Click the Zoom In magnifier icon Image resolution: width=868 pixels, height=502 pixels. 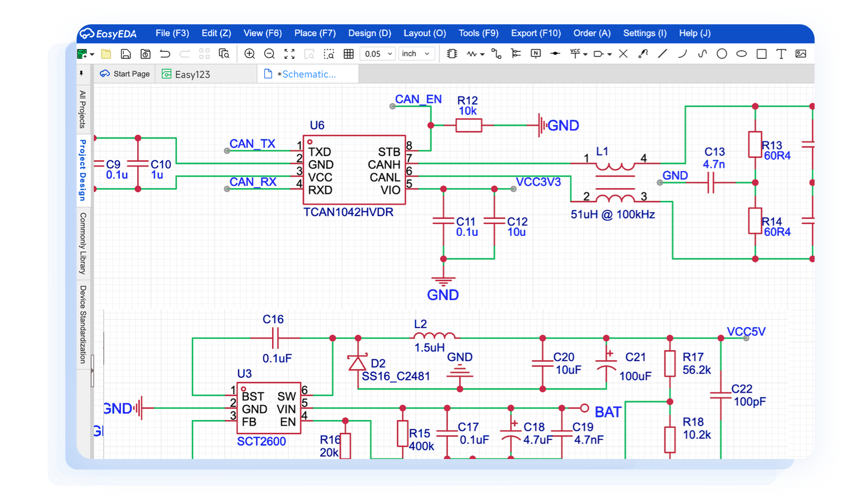click(x=249, y=54)
